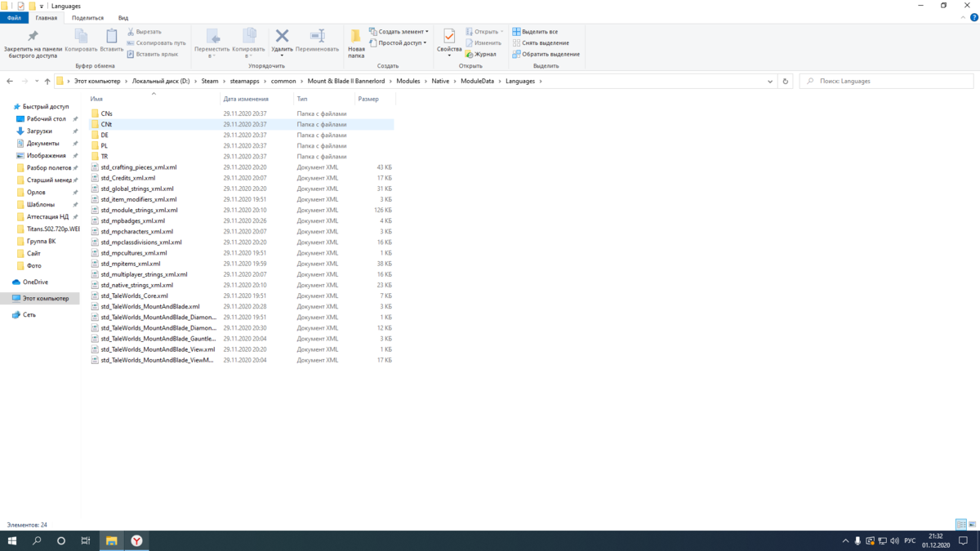Open the Файл menu tab

pos(14,17)
